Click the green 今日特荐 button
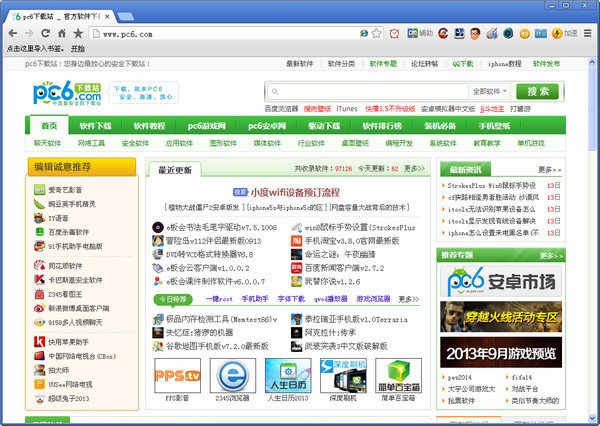Viewport: 600px width, 426px height. click(x=173, y=299)
